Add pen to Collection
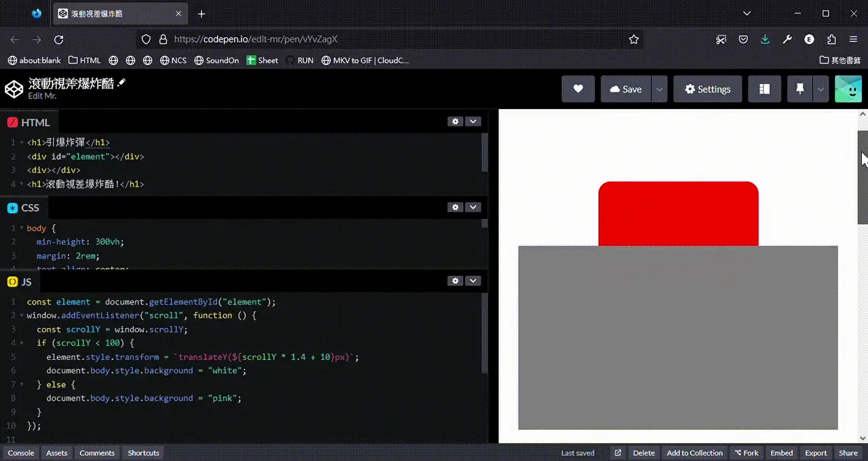The height and width of the screenshot is (461, 868). click(x=695, y=453)
